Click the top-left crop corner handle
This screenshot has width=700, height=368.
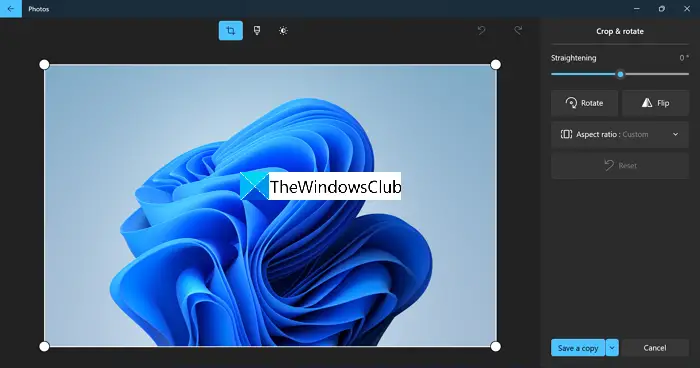click(x=44, y=65)
